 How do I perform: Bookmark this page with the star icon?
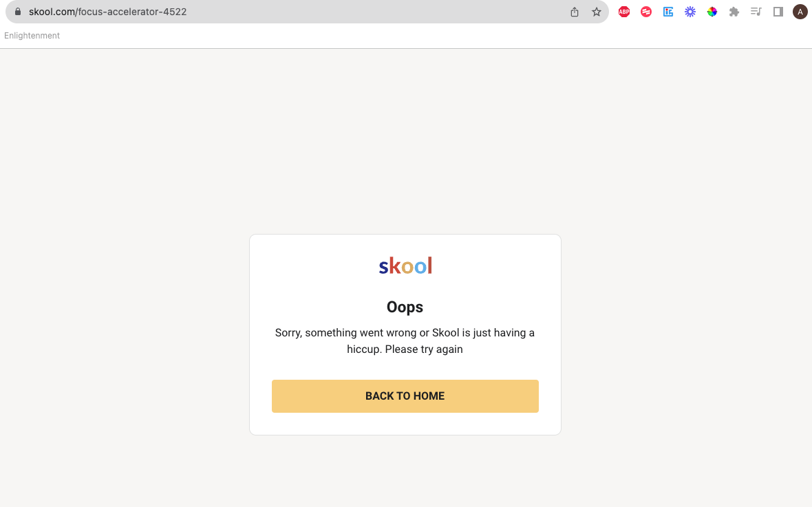tap(597, 12)
